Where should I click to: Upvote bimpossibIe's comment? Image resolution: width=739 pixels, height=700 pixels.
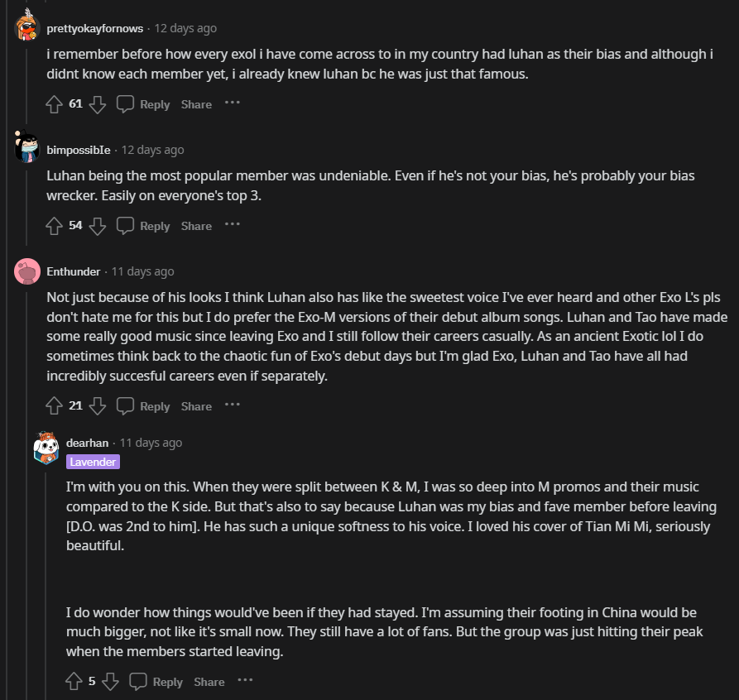pos(55,226)
